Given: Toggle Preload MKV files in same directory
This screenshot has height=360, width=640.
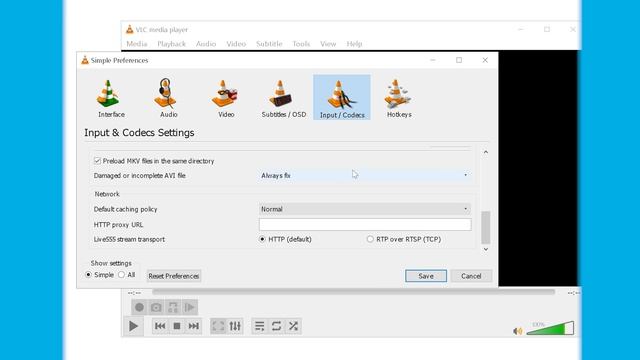Looking at the screenshot, I should pyautogui.click(x=97, y=161).
